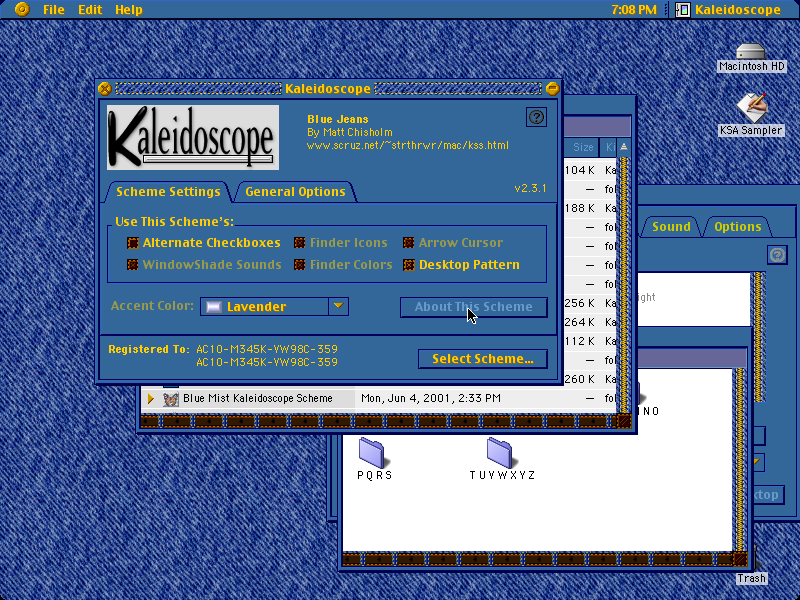The image size is (800, 600).
Task: Select the 188 K size entry
Action: point(580,208)
